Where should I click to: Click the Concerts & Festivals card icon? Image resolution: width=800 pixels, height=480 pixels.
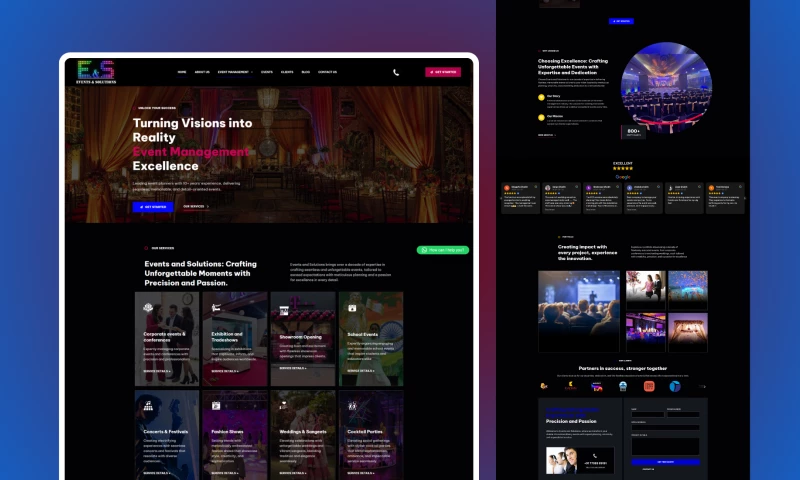coord(148,406)
